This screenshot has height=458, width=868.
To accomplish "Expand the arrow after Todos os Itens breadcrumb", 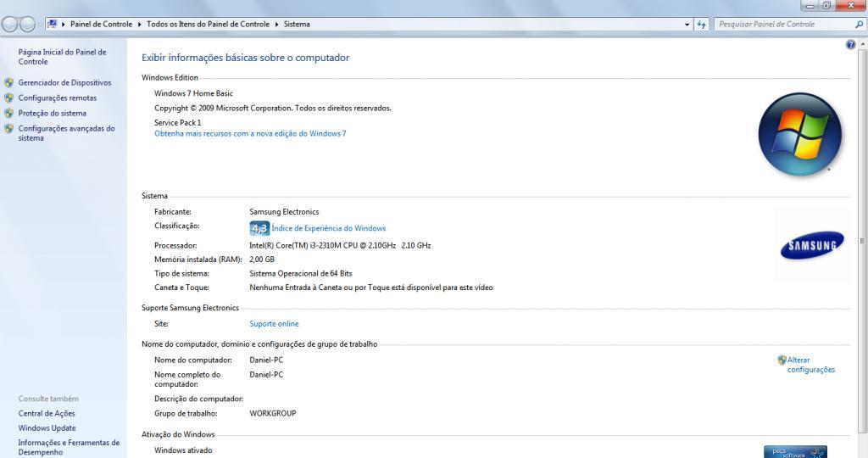I will [277, 25].
